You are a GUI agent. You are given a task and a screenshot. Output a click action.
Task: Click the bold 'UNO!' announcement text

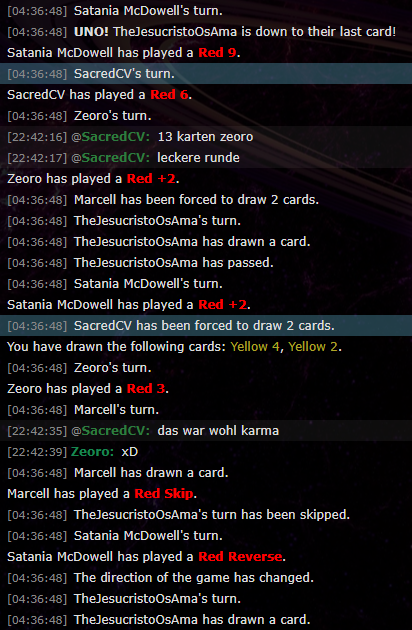tap(91, 32)
